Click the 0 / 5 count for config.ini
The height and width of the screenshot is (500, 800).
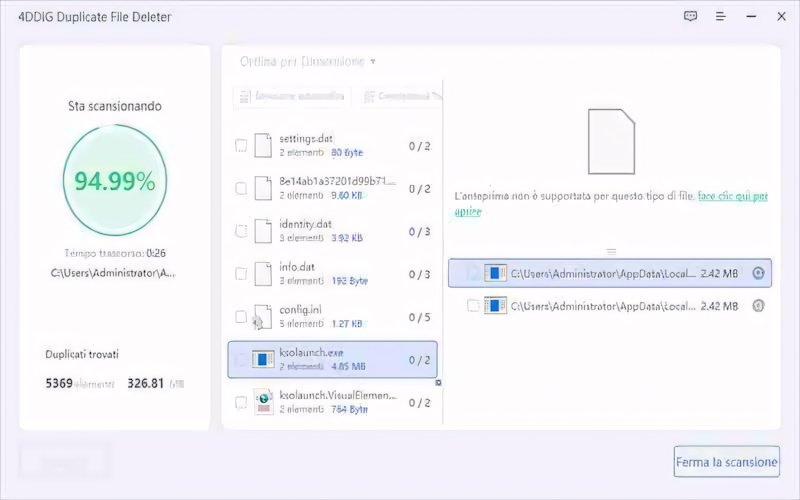pyautogui.click(x=419, y=317)
